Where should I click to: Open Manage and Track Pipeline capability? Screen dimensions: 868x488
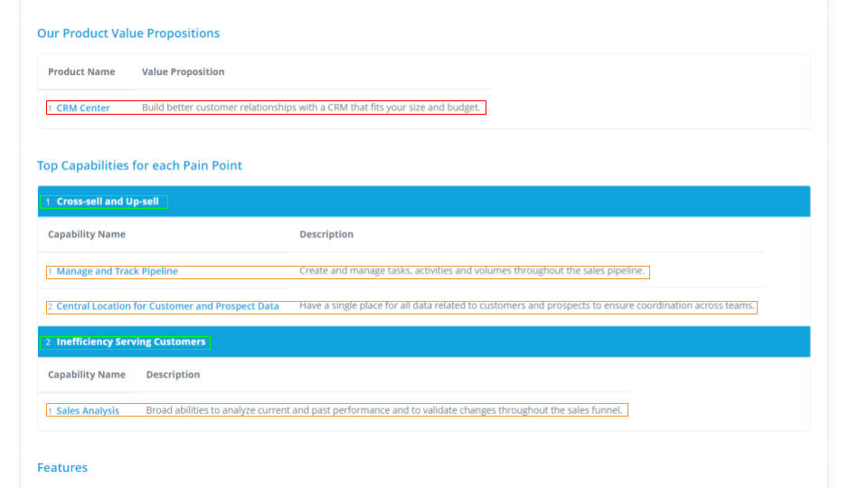[117, 271]
